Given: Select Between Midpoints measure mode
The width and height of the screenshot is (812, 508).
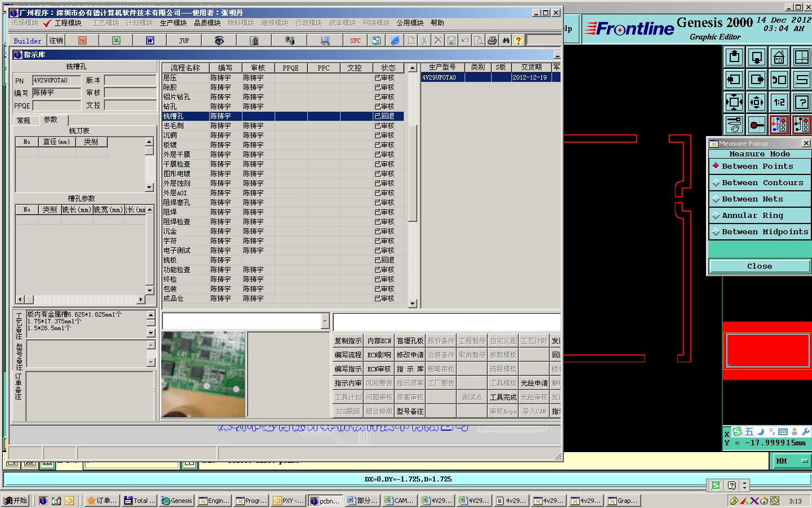Looking at the screenshot, I should pyautogui.click(x=760, y=232).
